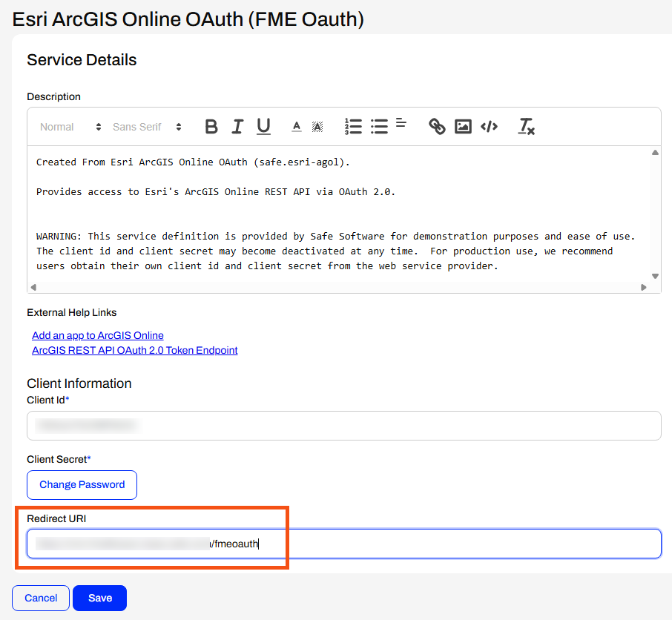
Task: Clear formatting with the Tx icon
Action: pos(526,126)
